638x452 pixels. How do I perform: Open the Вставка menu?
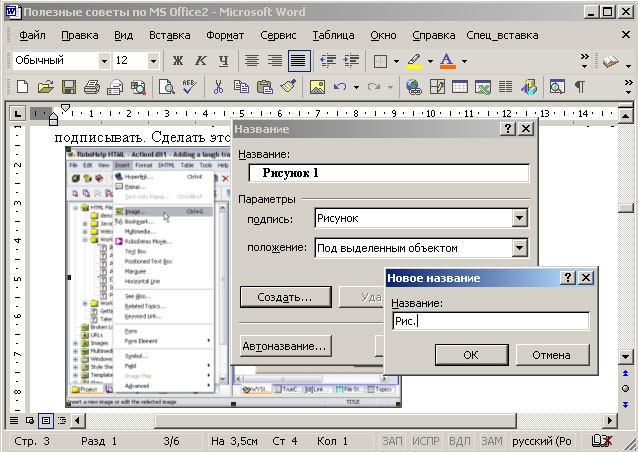point(169,35)
